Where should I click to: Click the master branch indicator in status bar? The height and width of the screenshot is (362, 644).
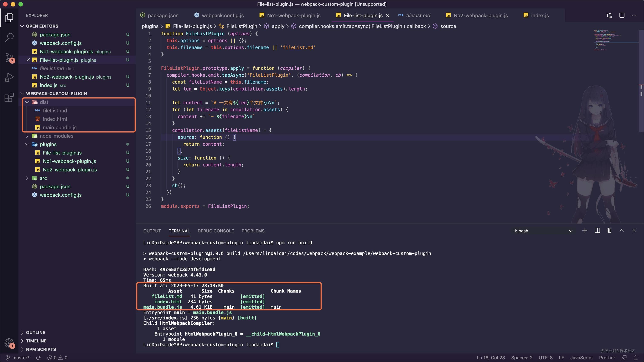click(x=17, y=358)
